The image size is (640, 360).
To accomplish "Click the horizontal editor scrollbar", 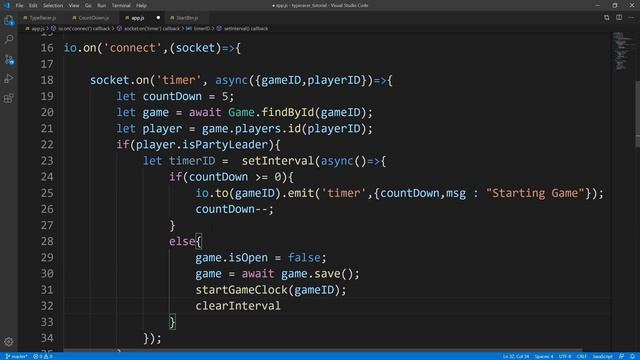I will 322,350.
